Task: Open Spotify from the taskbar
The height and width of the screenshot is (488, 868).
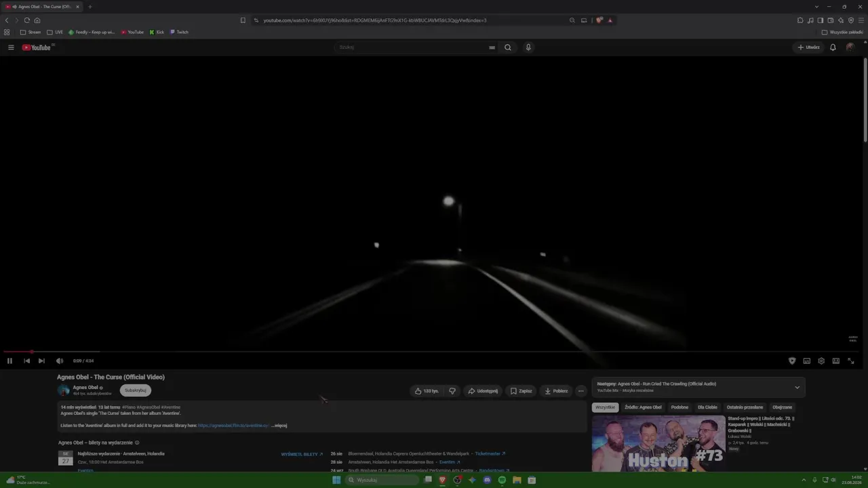Action: (x=502, y=480)
